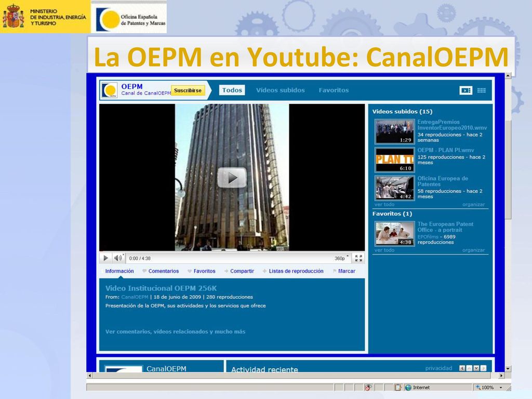Click the up arrow next to privacidad

point(469,368)
